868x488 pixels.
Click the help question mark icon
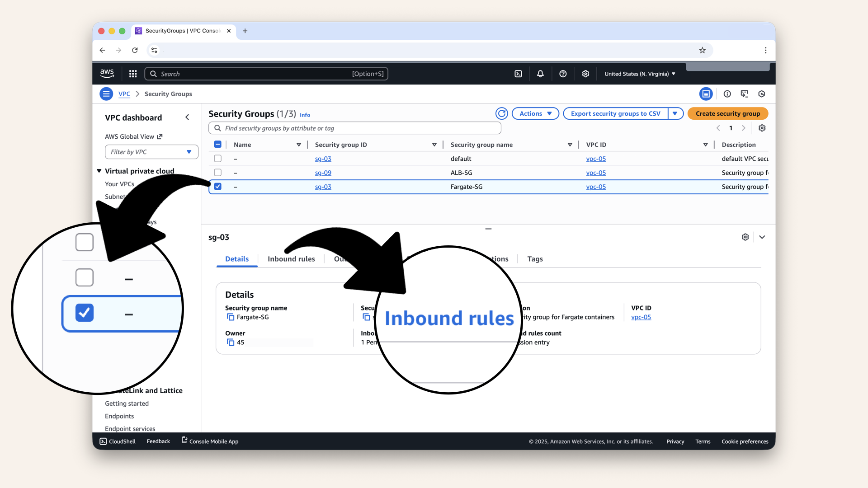563,73
